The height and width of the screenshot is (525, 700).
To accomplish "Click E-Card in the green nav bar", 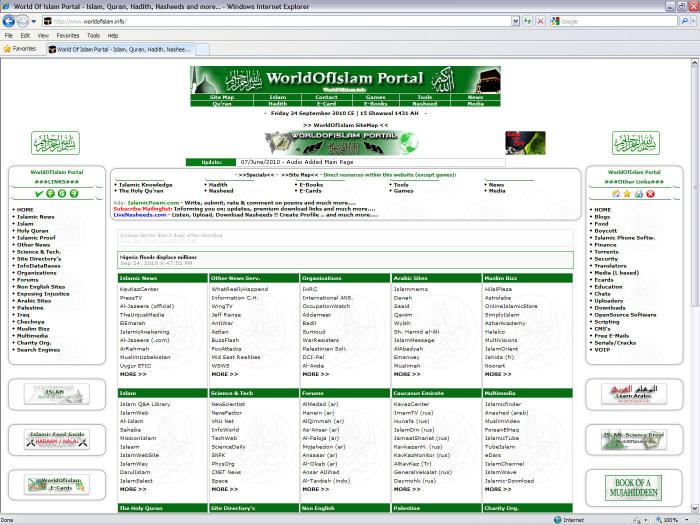I will click(326, 104).
